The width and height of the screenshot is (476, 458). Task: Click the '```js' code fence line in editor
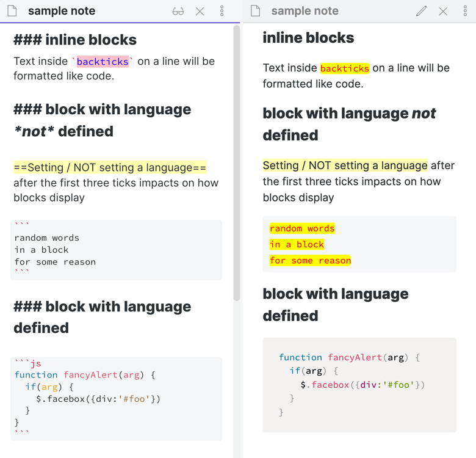[27, 363]
